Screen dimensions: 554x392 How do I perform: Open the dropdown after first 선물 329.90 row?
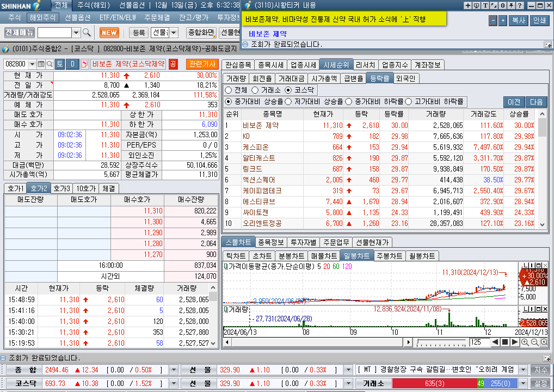(348, 370)
